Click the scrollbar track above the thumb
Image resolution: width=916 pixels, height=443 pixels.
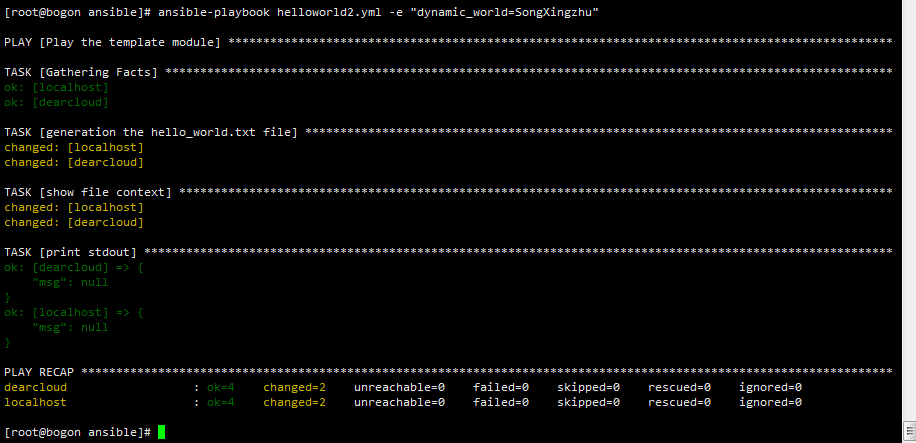tap(910, 210)
